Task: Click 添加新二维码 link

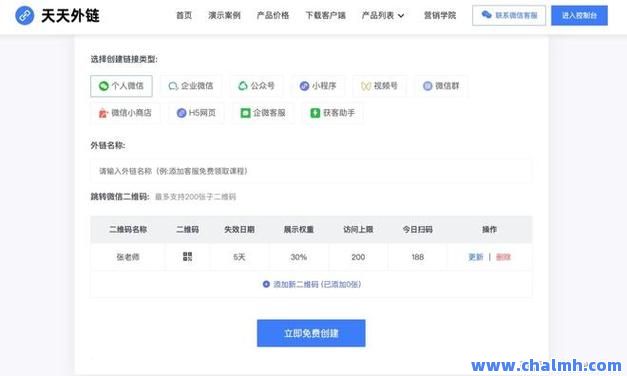Action: pyautogui.click(x=312, y=284)
